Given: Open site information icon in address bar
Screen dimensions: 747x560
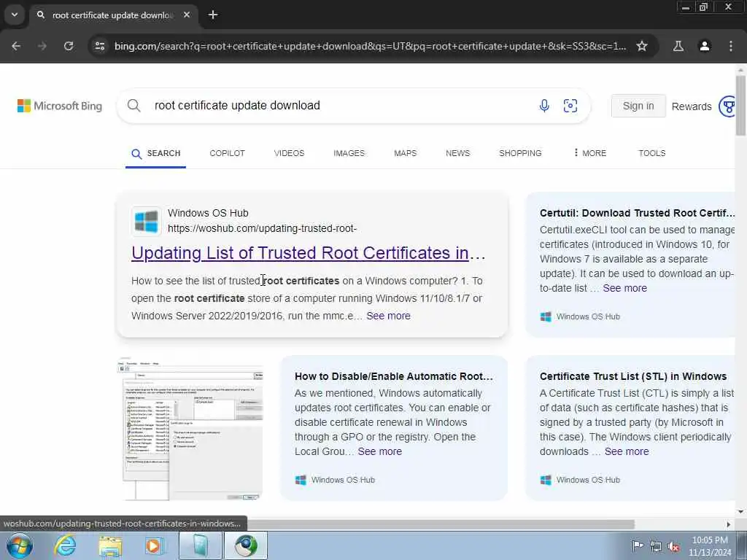Looking at the screenshot, I should (x=100, y=46).
